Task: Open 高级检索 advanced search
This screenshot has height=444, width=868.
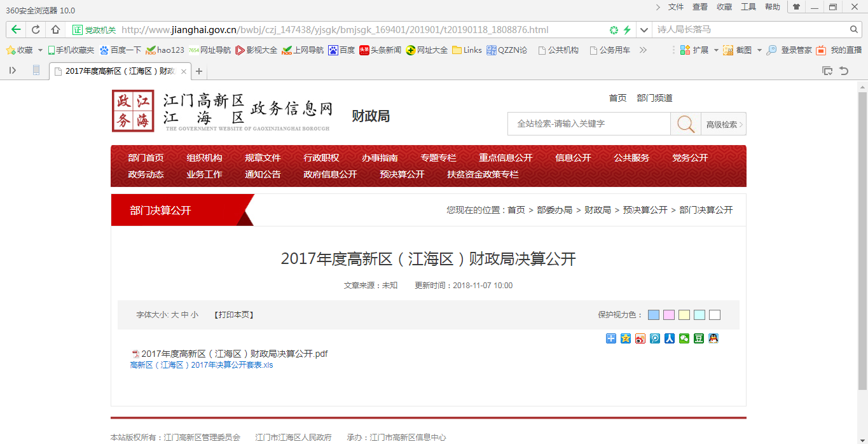Action: [724, 125]
